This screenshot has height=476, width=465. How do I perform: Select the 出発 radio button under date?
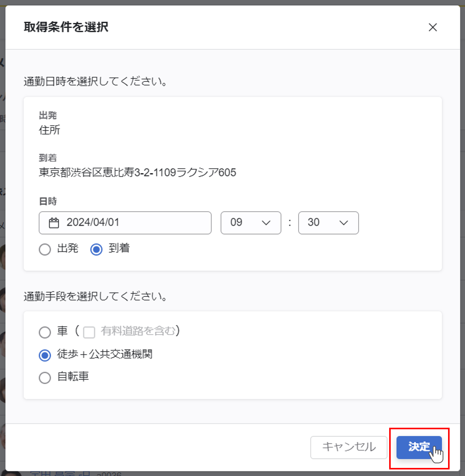[x=45, y=249]
